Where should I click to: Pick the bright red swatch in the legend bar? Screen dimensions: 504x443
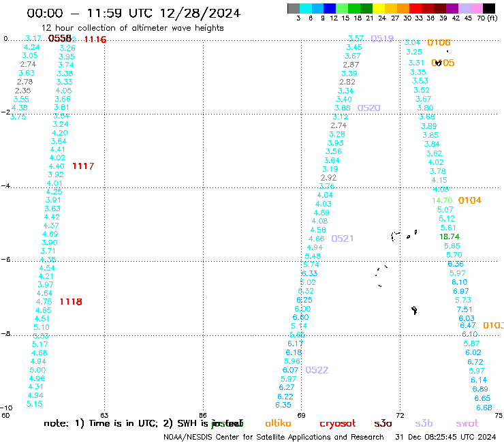[415, 8]
